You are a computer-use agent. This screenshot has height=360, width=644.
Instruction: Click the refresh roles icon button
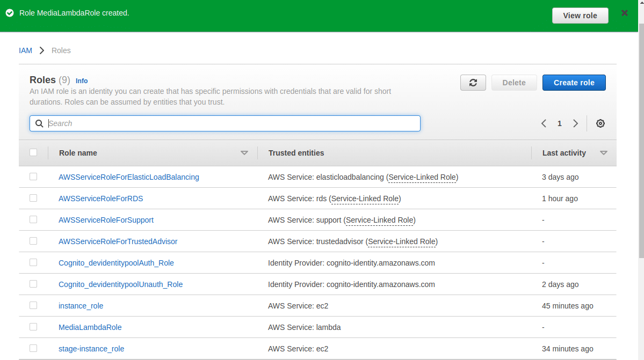pos(473,83)
